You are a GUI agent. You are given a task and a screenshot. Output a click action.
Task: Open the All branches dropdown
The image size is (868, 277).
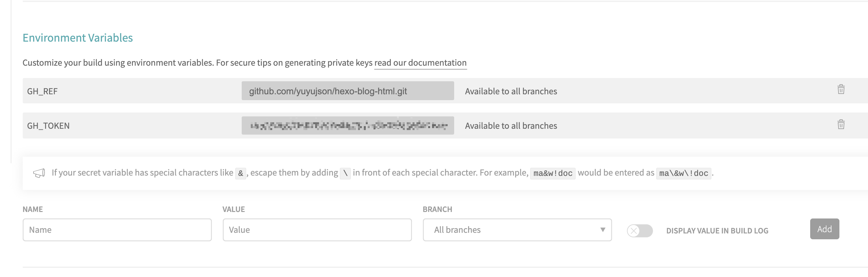click(x=517, y=230)
